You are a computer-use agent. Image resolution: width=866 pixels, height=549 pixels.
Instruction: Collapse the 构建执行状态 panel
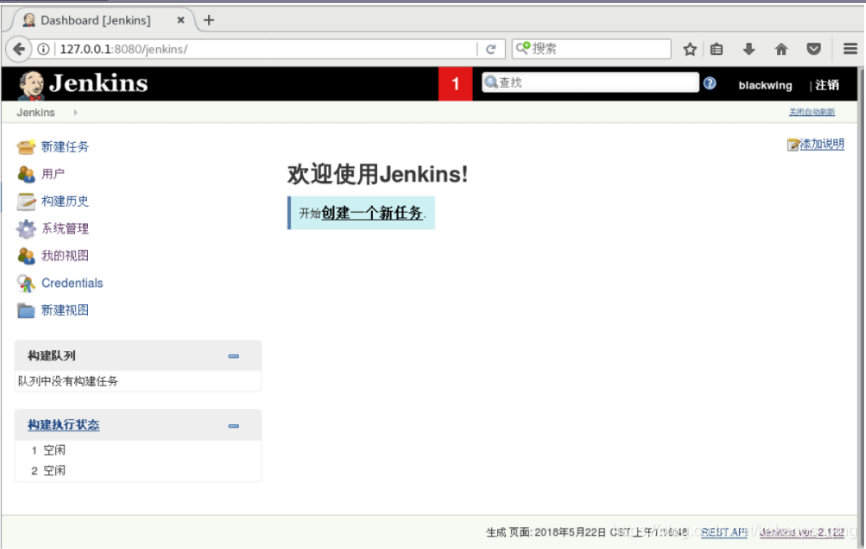coord(233,426)
